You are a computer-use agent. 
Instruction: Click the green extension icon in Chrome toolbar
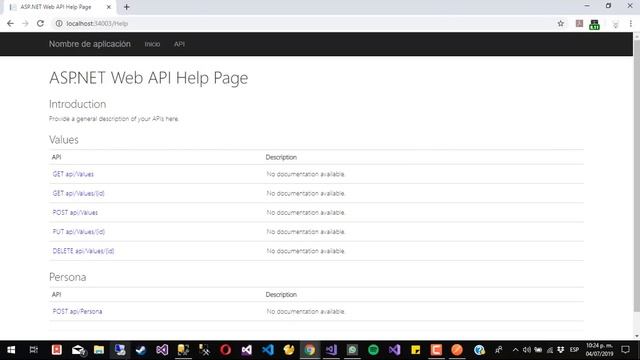[x=594, y=24]
